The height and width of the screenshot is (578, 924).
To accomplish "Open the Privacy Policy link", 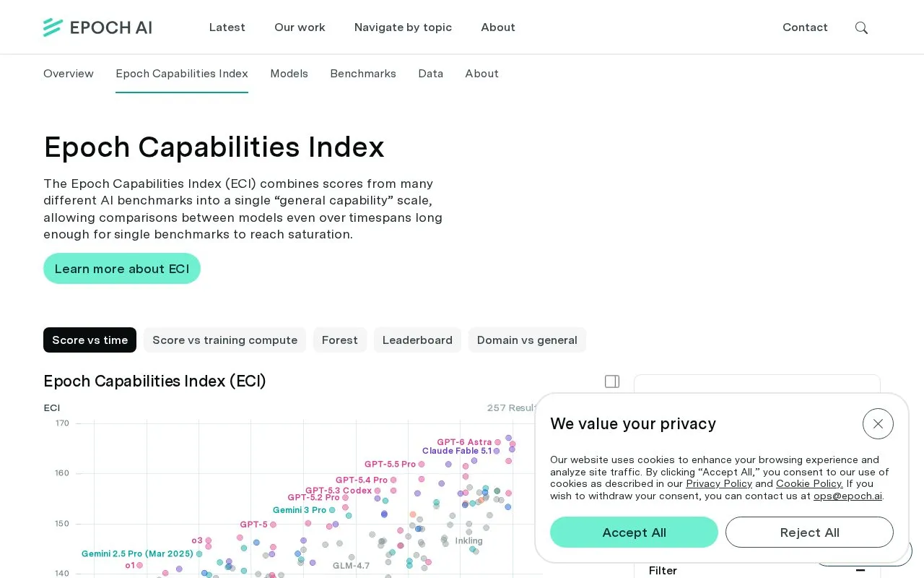I will (x=719, y=484).
